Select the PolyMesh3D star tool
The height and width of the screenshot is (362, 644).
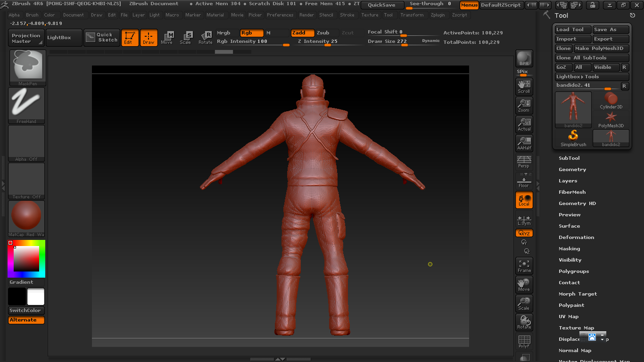tap(611, 119)
